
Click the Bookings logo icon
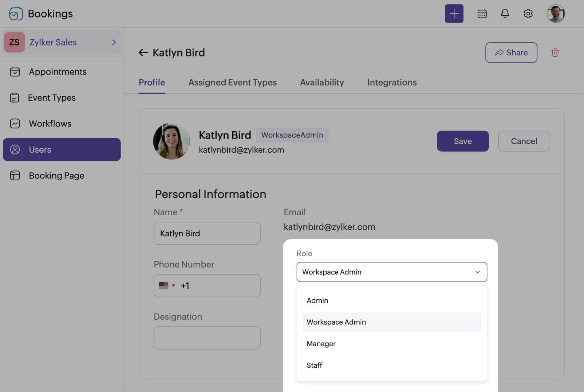(x=16, y=14)
